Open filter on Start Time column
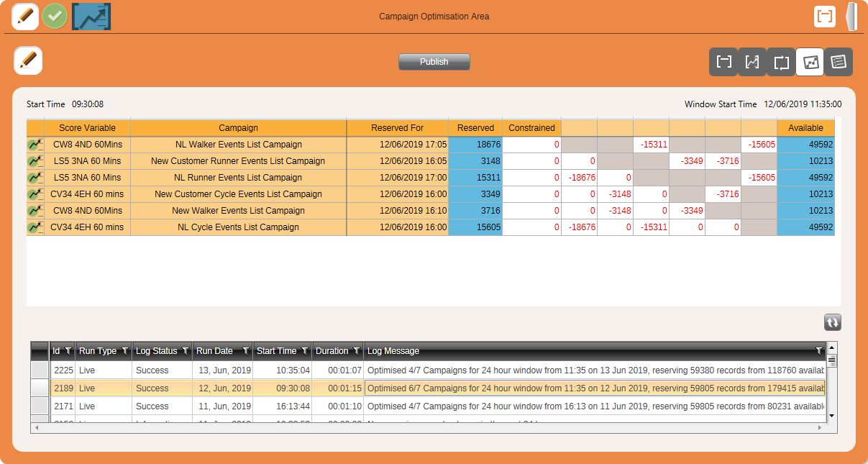Screen dimensions: 868x464 pyautogui.click(x=305, y=351)
